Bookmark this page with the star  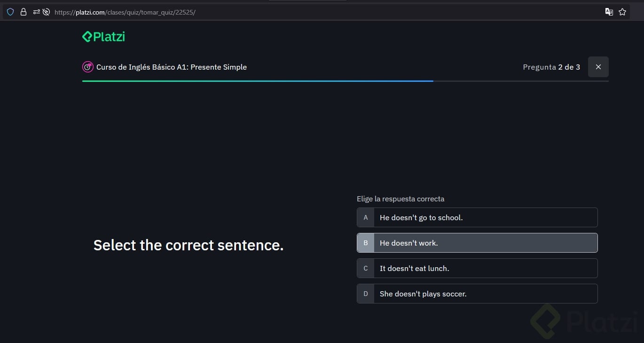coord(622,12)
